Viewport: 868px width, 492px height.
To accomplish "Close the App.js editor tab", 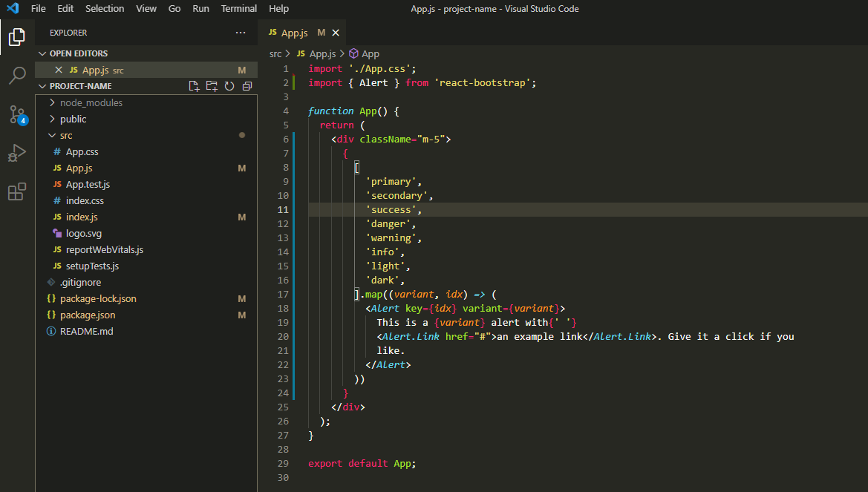I will pos(336,33).
